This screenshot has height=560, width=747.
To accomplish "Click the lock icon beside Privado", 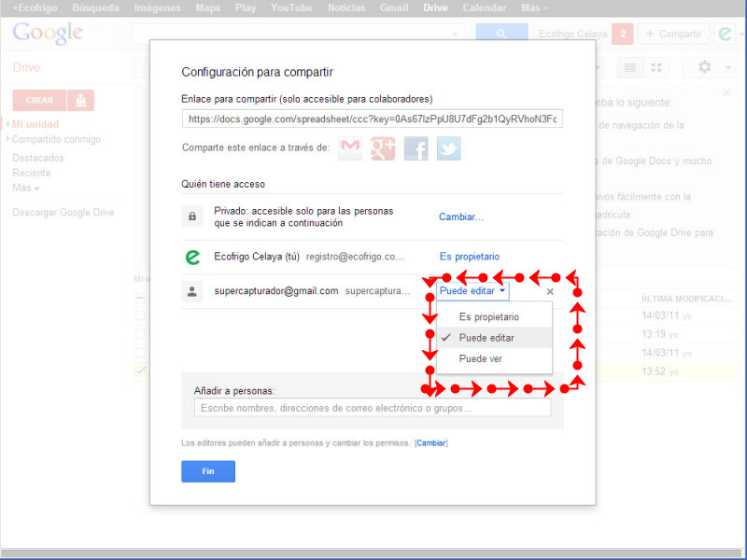I will (192, 217).
